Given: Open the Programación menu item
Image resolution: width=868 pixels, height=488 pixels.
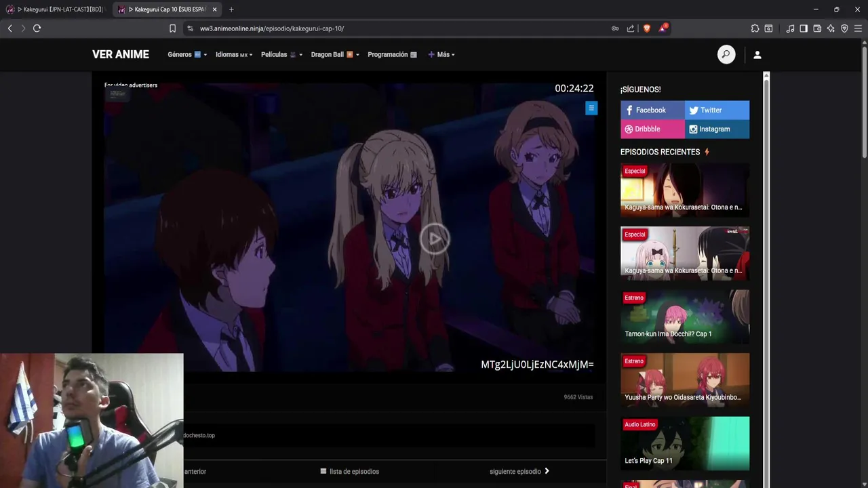Looking at the screenshot, I should click(x=392, y=55).
